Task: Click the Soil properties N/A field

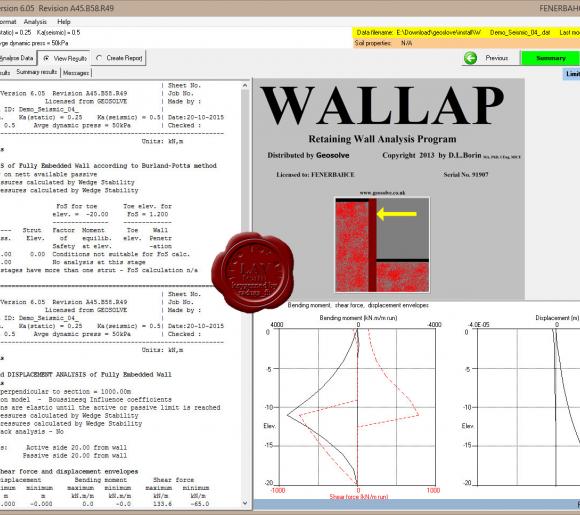Action: pyautogui.click(x=466, y=43)
